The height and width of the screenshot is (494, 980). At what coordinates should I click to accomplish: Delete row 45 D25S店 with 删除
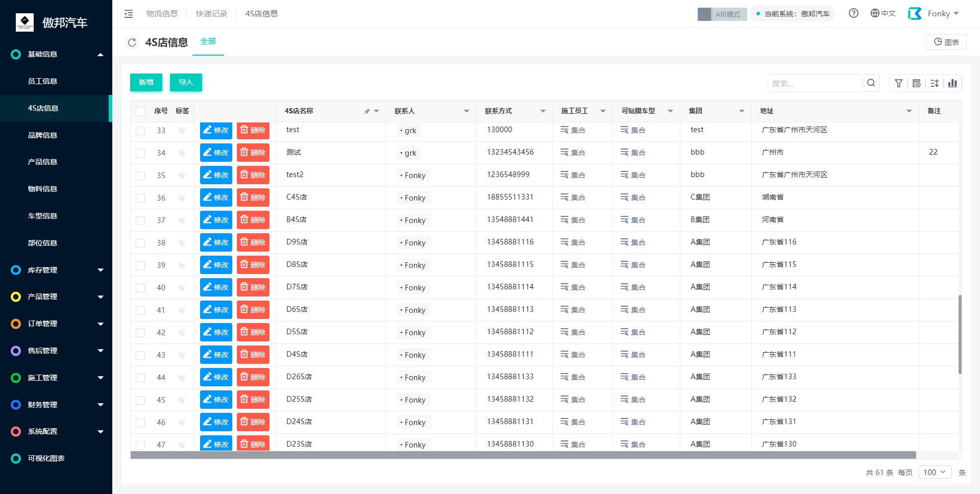pos(253,400)
